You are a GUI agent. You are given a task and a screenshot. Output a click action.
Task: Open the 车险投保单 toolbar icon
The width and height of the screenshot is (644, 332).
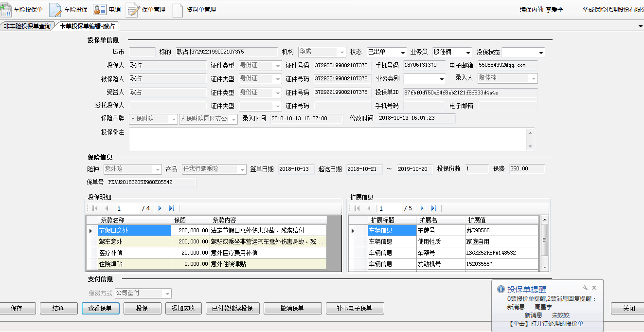point(7,9)
